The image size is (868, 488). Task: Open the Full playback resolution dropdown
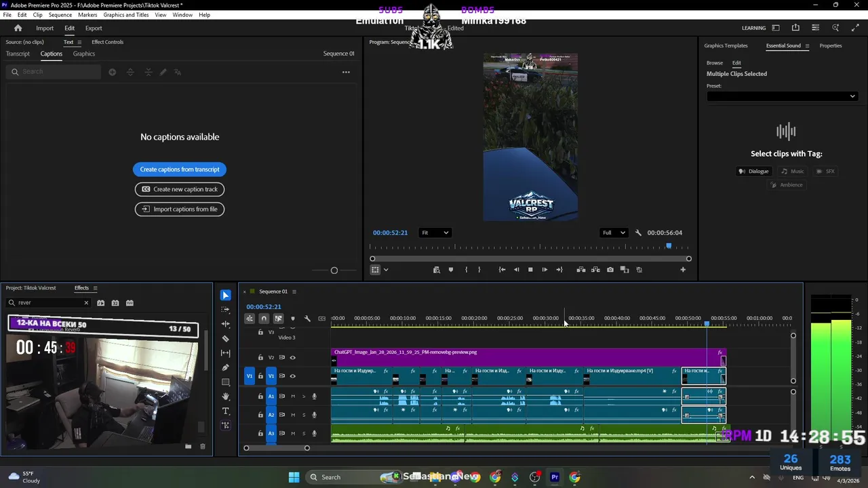tap(614, 232)
